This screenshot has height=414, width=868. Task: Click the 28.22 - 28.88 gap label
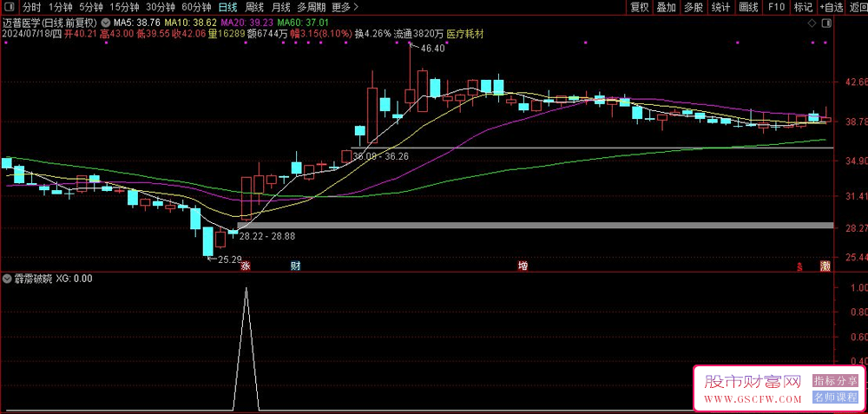coord(266,236)
